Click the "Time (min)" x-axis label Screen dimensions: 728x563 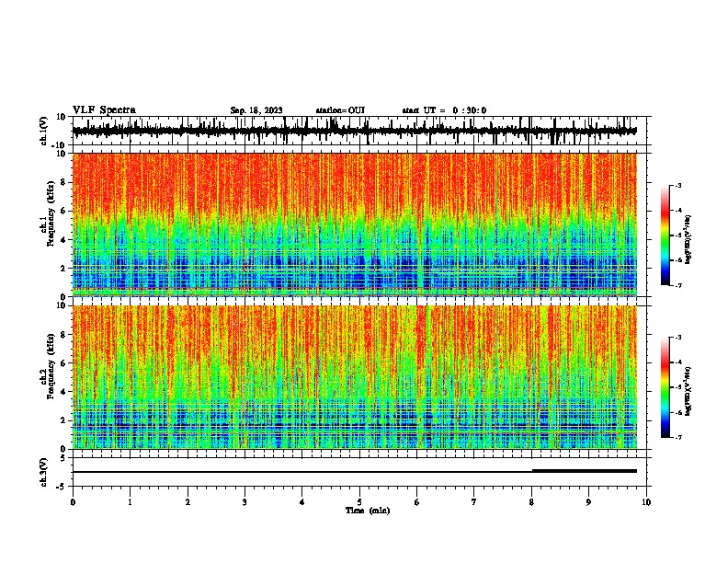click(x=368, y=511)
